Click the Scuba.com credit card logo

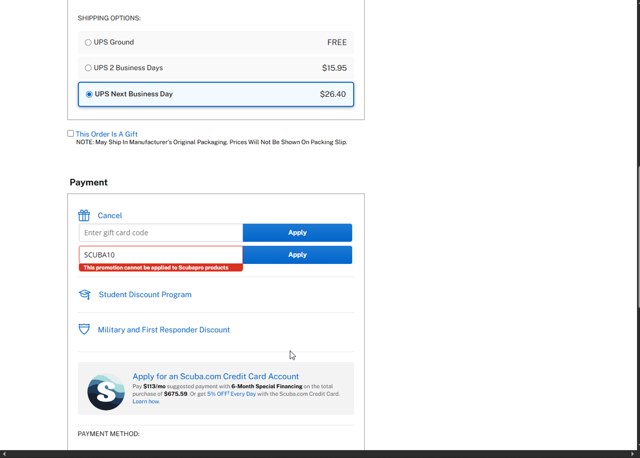[106, 392]
